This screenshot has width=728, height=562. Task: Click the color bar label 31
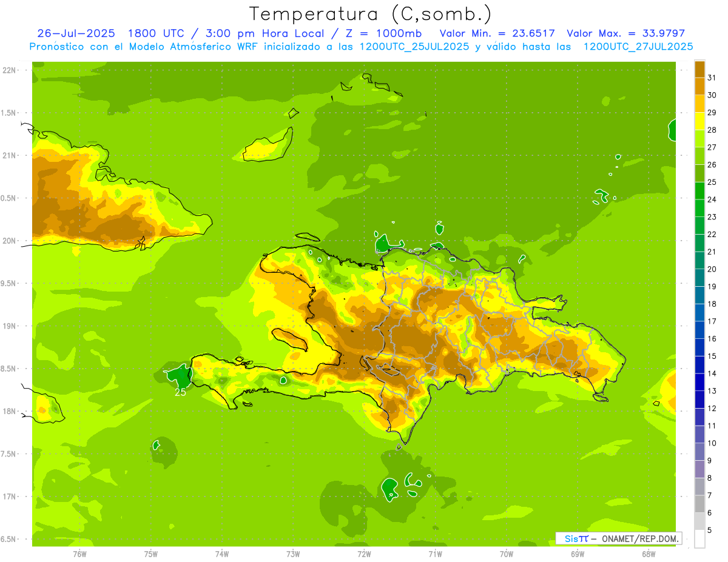point(712,78)
